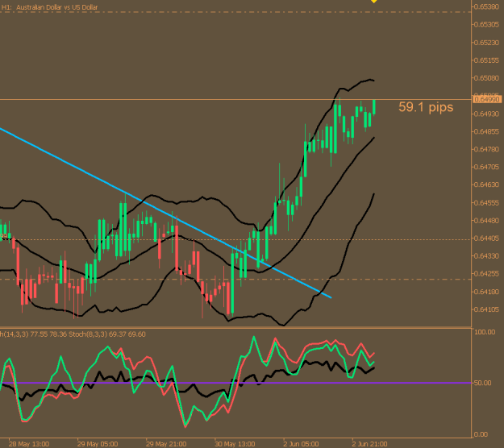Click the 0.65305 price axis label
504x448 pixels.
[x=487, y=24]
